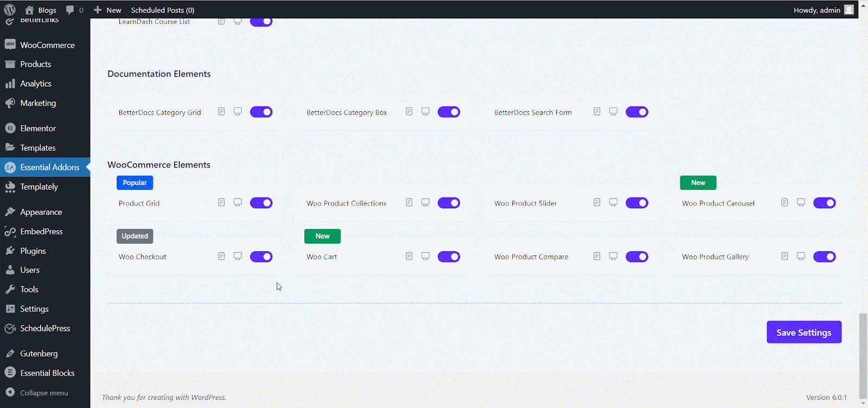Open Plugins sidebar menu
This screenshot has height=408, width=868.
45,251
